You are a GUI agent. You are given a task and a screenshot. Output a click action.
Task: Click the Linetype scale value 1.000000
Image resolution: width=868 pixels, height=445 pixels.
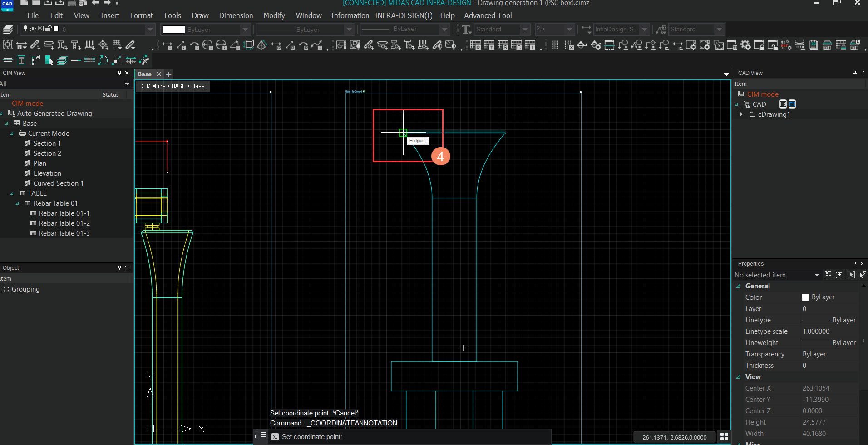(816, 331)
